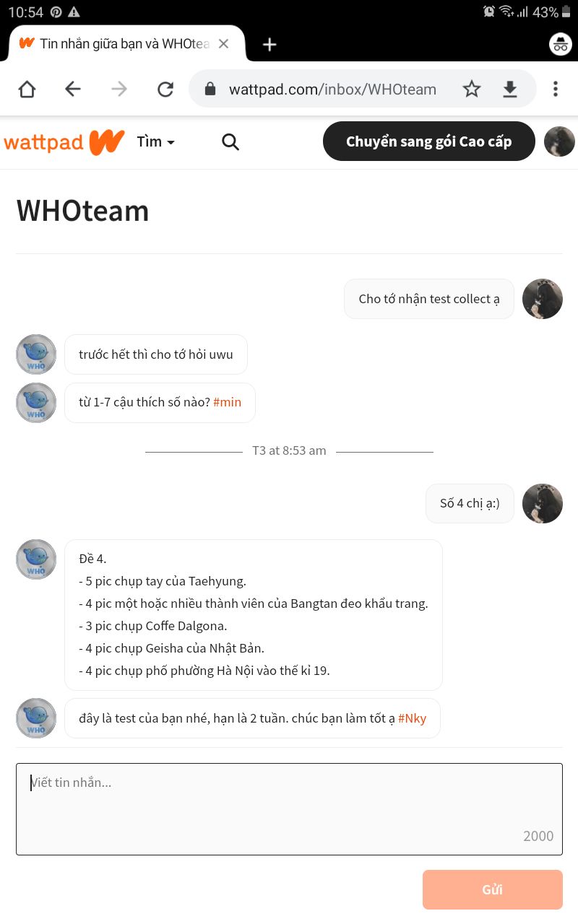The height and width of the screenshot is (924, 578).
Task: Close the WHOteam message tab
Action: coord(223,44)
